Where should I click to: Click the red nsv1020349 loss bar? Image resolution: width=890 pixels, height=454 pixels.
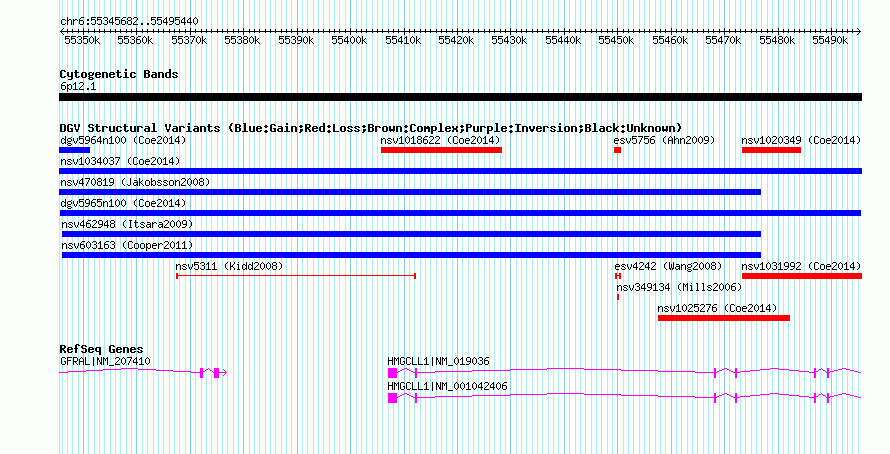tap(771, 150)
